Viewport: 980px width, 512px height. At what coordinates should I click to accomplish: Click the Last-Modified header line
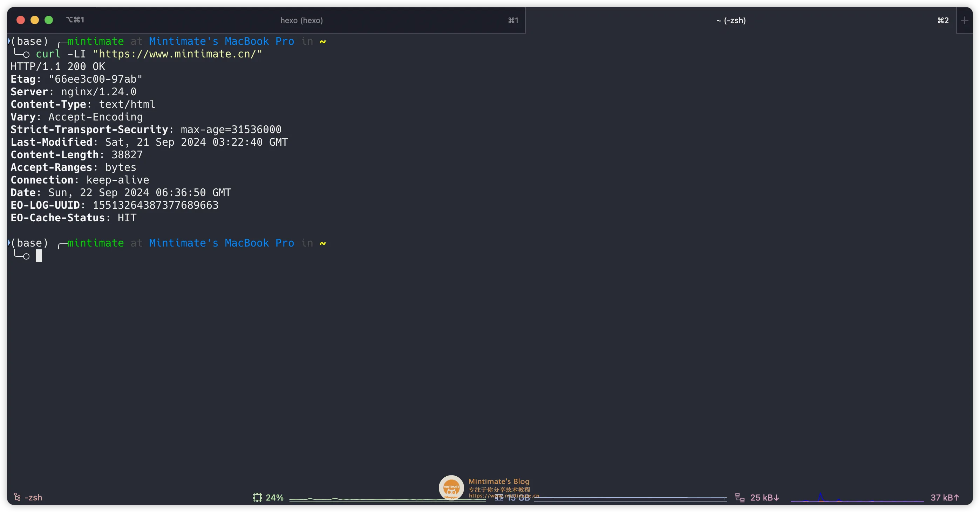149,142
